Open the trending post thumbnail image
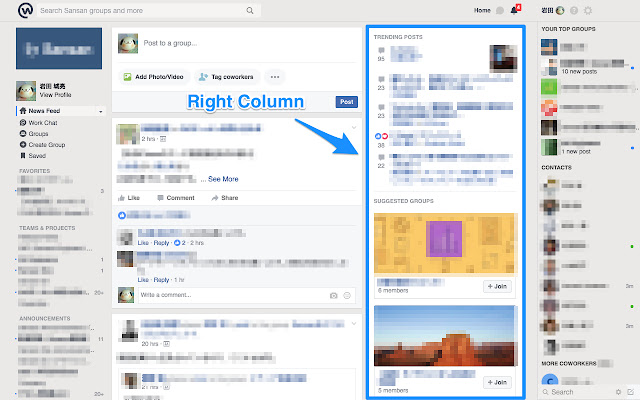The image size is (640, 400). 503,58
